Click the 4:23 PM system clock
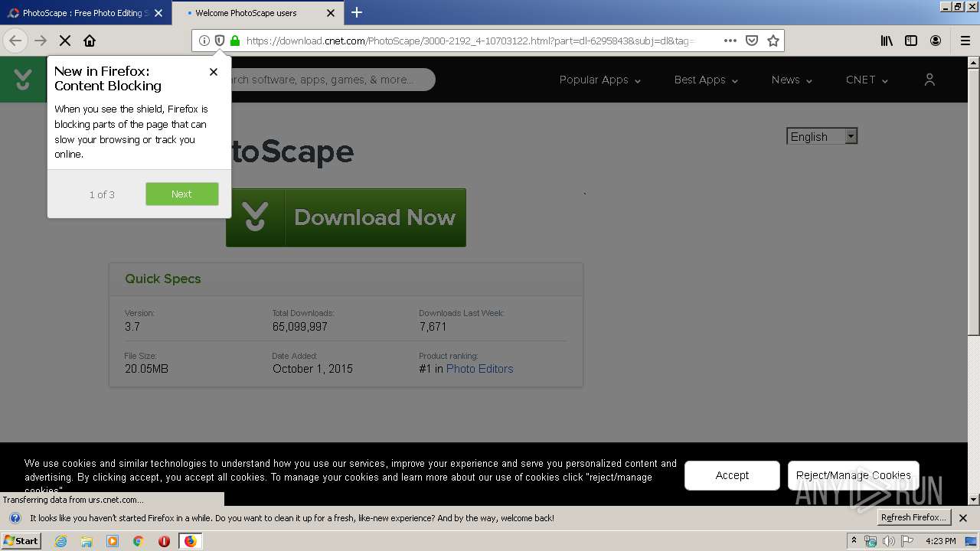 940,541
